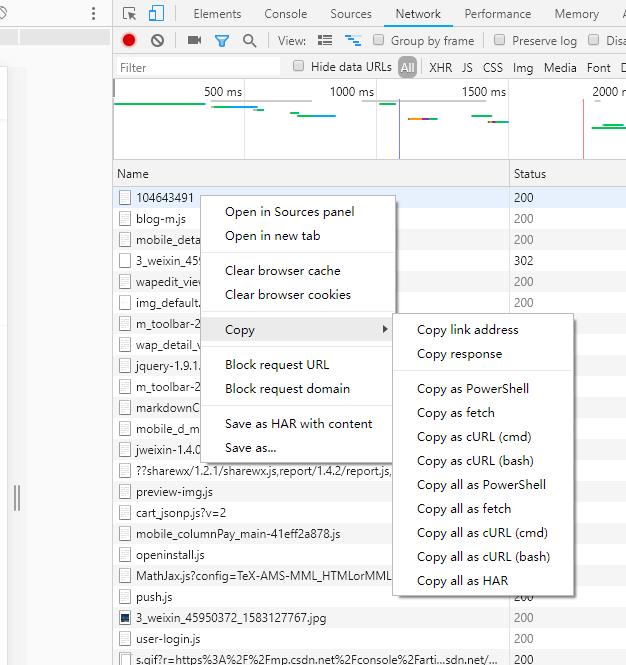Open the Performance tab
This screenshot has height=665, width=626.
click(497, 14)
